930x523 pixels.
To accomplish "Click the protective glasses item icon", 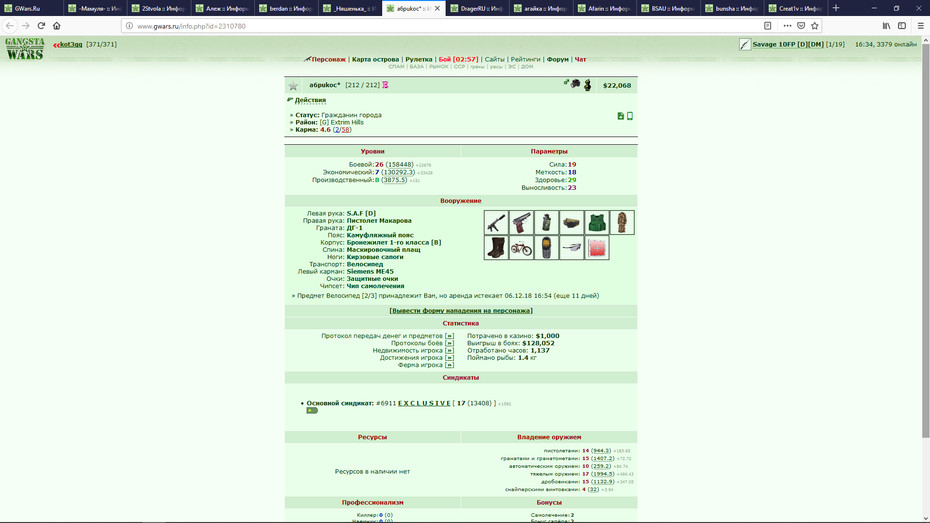I will pyautogui.click(x=572, y=248).
